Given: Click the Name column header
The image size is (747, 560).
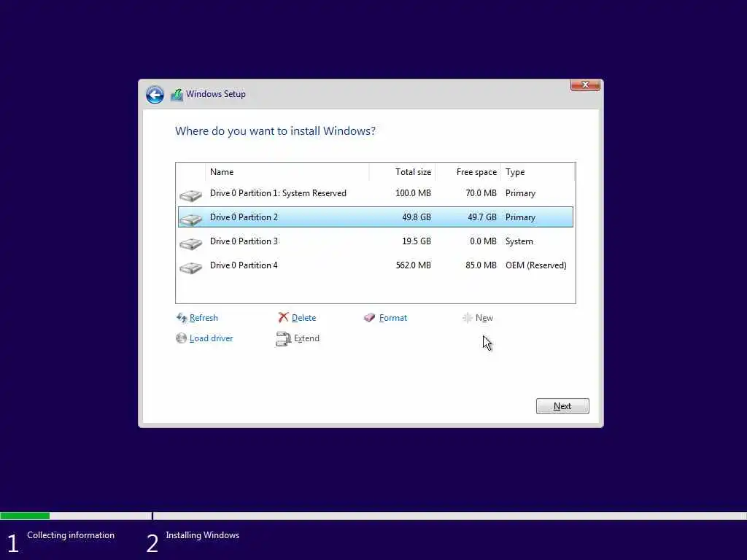Looking at the screenshot, I should [287, 172].
